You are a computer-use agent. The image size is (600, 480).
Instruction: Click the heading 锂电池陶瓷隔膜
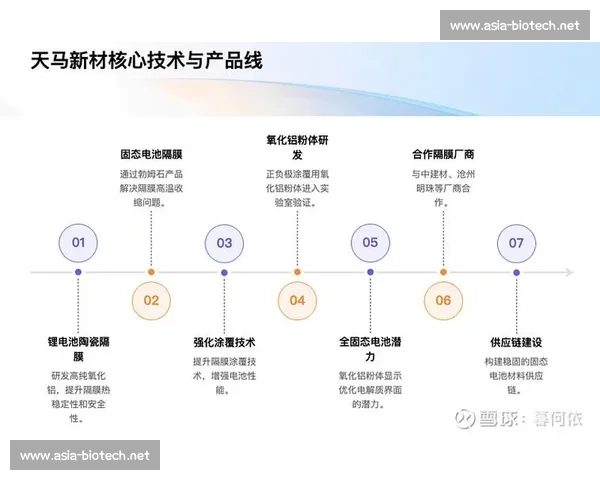pos(78,348)
